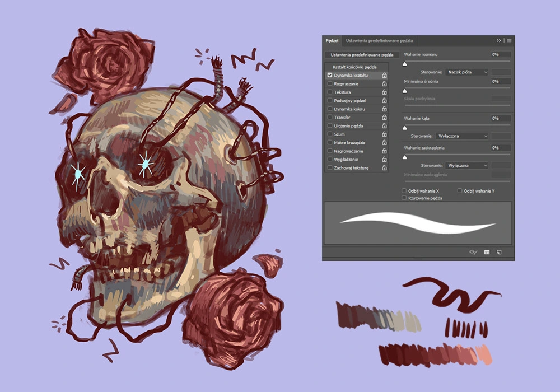Toggle the lock icon for Dynamika koloru
The image size is (560, 392).
pos(384,109)
